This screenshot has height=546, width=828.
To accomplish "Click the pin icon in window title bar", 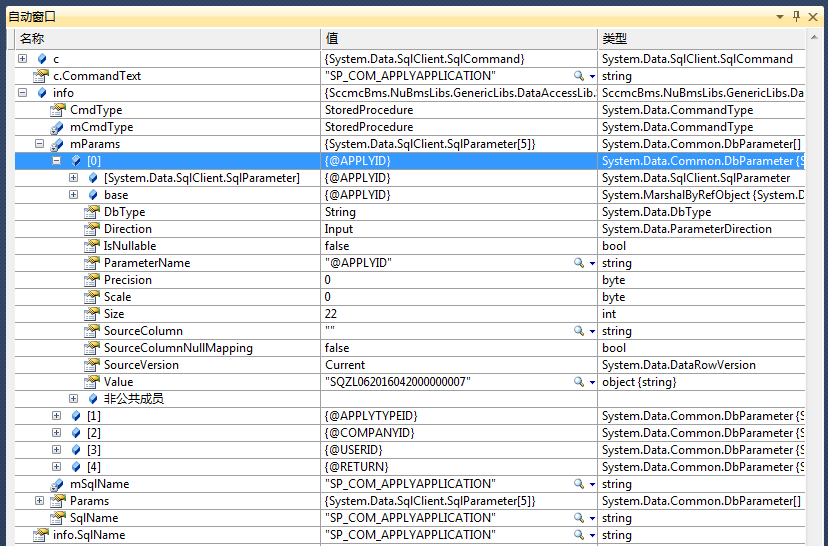I will click(796, 16).
